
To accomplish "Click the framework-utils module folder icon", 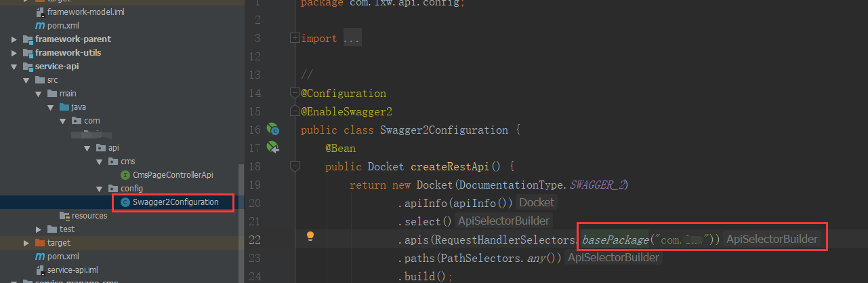I will pos(28,52).
